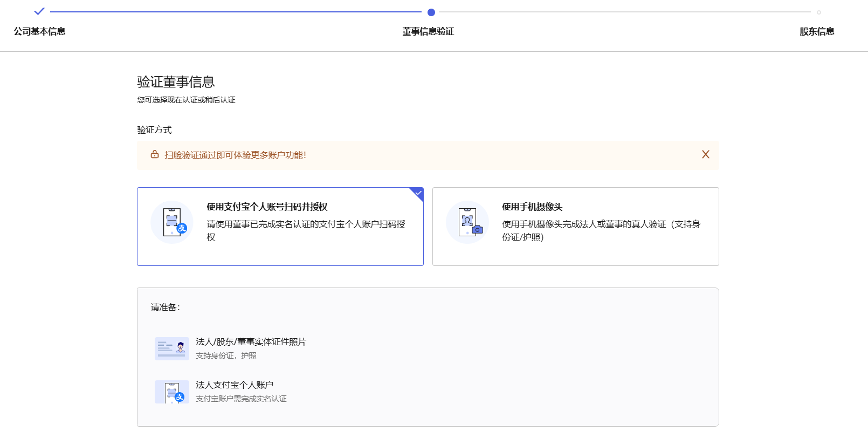Click the 法人支付宝个人账户 phone icon
This screenshot has height=438, width=868.
[x=171, y=392]
